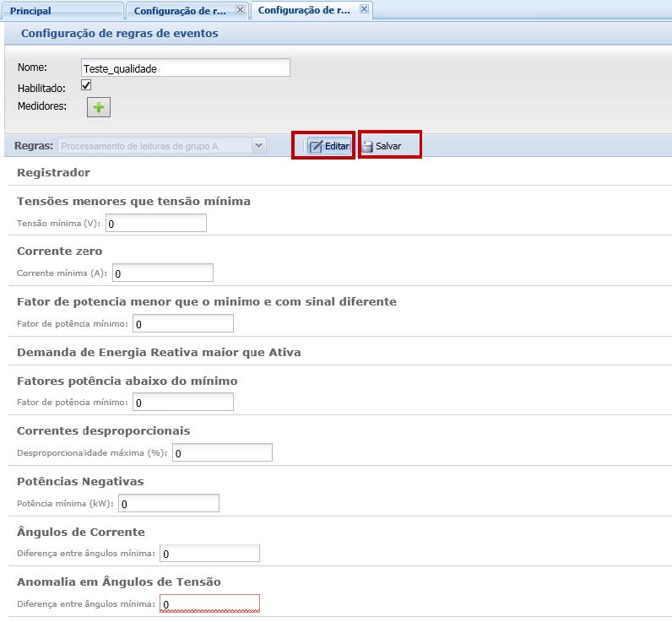The height and width of the screenshot is (622, 672).
Task: Click the Ângulos de Corrente difference field
Action: [x=209, y=554]
